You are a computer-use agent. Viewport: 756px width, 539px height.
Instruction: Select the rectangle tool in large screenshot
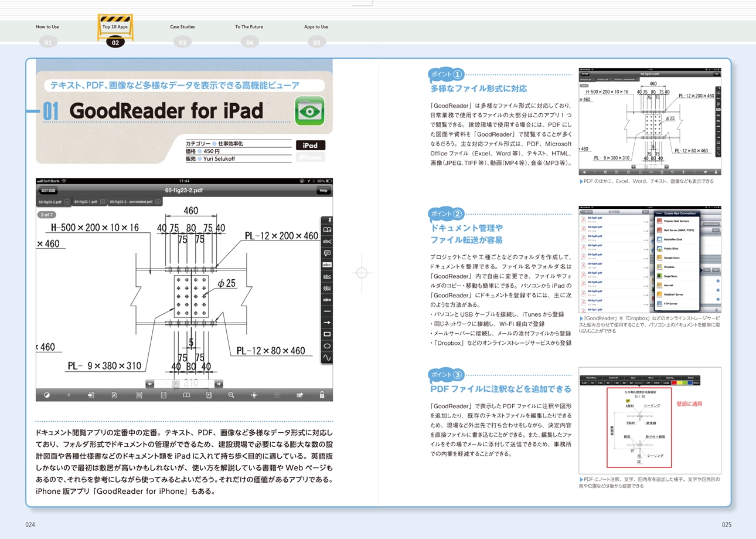[327, 334]
